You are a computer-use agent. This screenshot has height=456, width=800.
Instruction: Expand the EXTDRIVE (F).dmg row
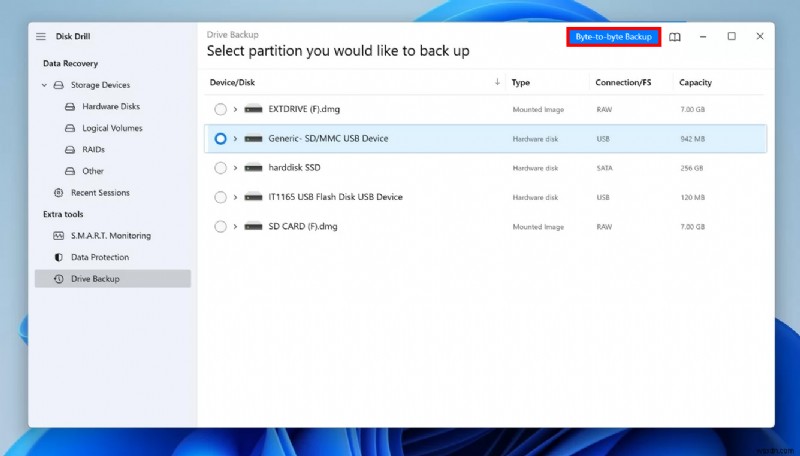[x=235, y=109]
